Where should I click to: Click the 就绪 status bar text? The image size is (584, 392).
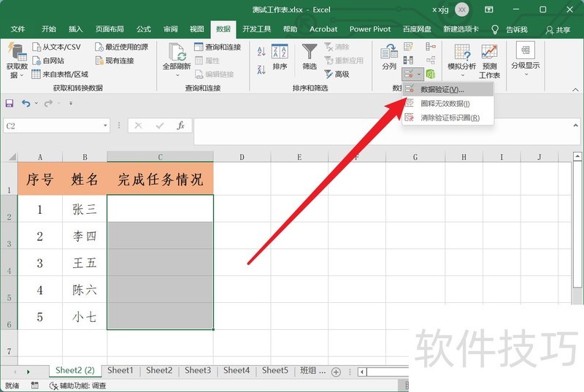click(12, 385)
